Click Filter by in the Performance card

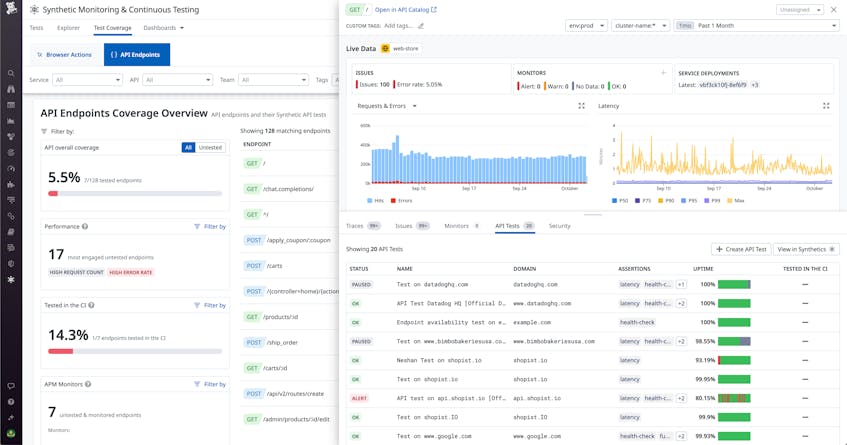coord(210,226)
